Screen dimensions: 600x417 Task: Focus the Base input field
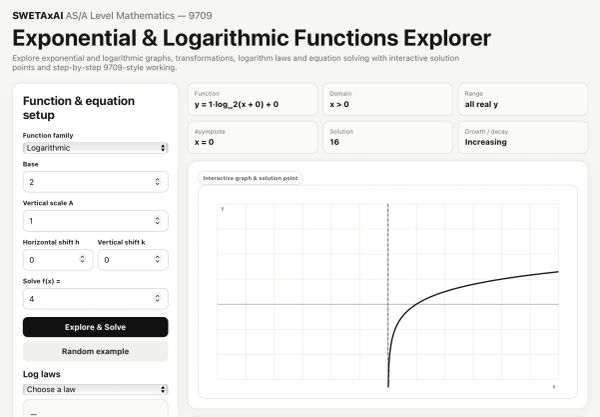95,182
